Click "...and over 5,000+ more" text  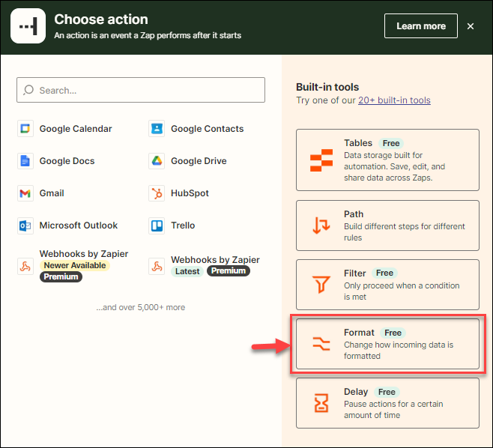[141, 307]
